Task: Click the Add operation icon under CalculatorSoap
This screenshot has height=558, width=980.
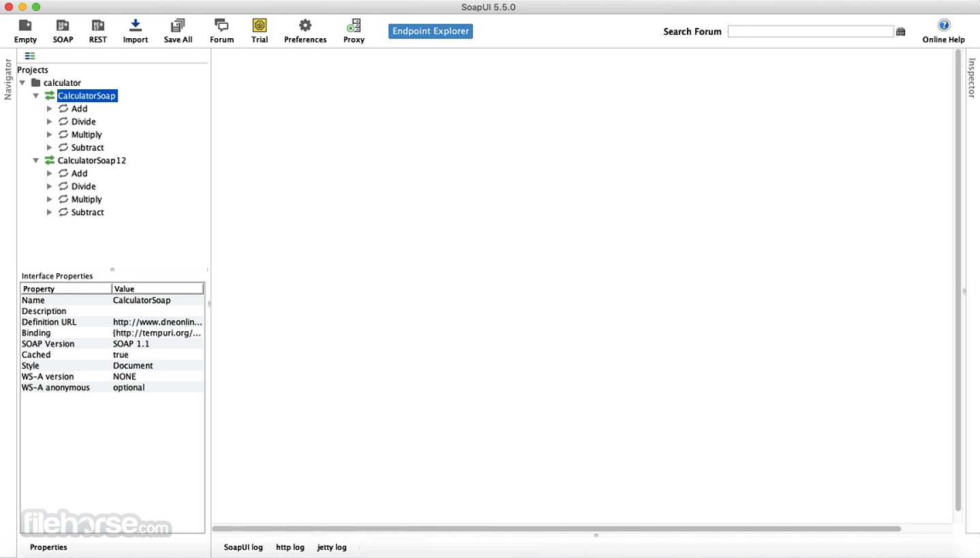Action: (x=63, y=109)
